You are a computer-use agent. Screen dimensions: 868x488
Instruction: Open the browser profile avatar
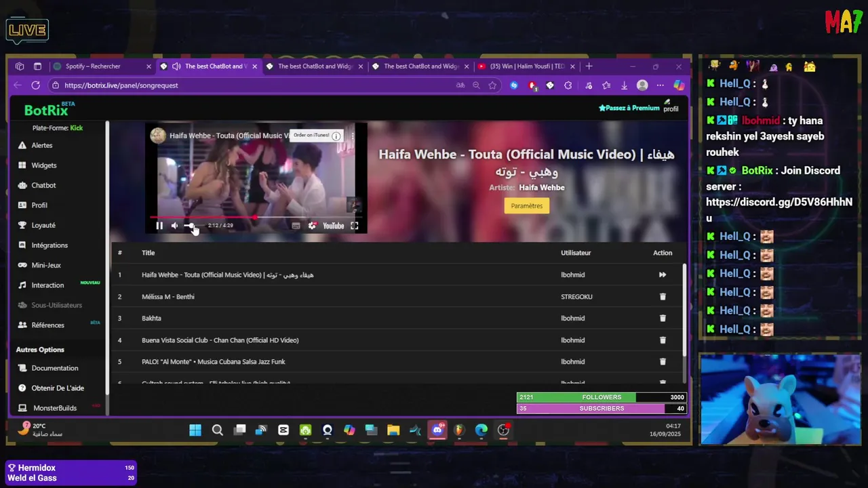tap(642, 85)
